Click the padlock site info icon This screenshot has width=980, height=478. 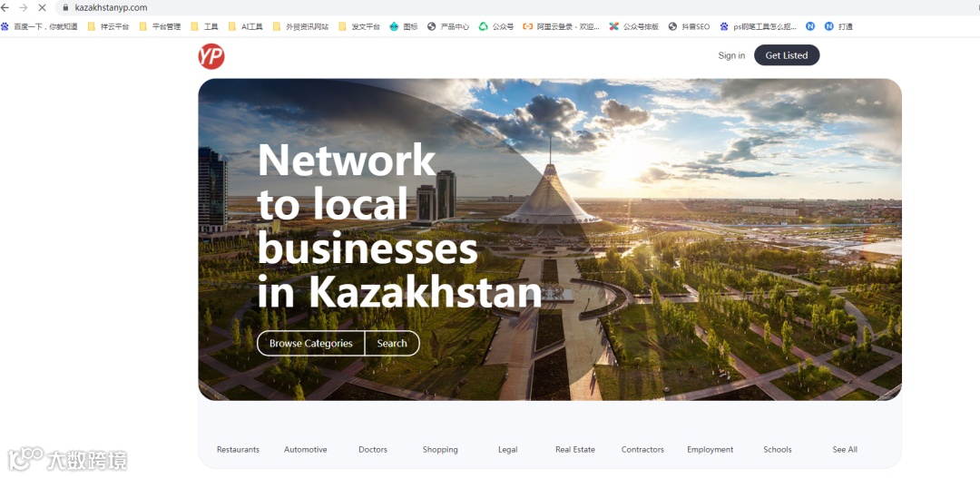pyautogui.click(x=65, y=7)
